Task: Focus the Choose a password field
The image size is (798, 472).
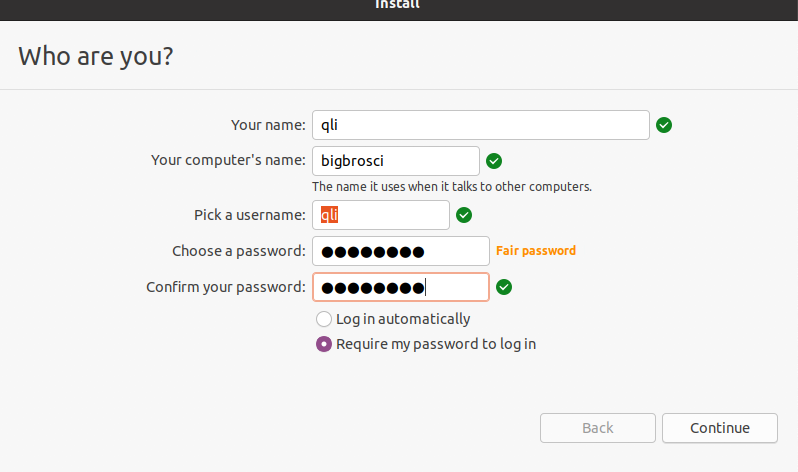Action: pyautogui.click(x=400, y=251)
